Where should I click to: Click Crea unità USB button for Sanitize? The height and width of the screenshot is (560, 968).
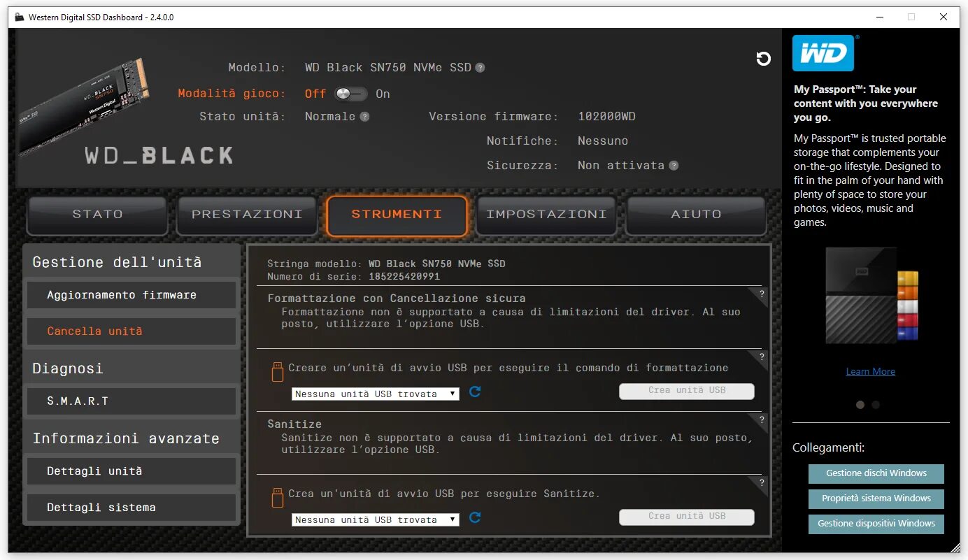tap(687, 517)
